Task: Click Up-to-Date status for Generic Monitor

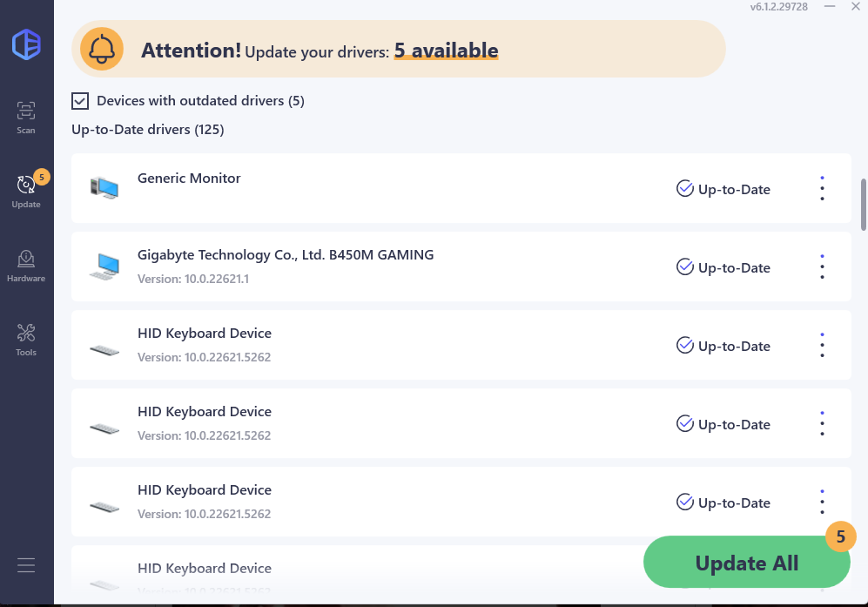Action: tap(723, 189)
